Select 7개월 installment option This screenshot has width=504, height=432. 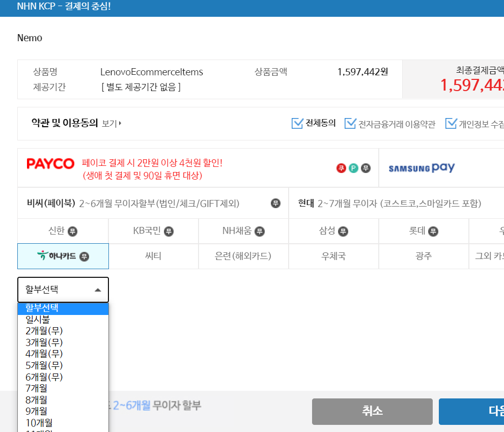(63, 389)
